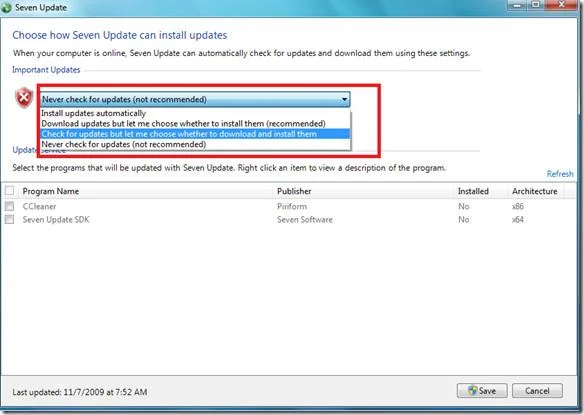The height and width of the screenshot is (415, 584).
Task: Click the shield icon on Save button
Action: 473,390
